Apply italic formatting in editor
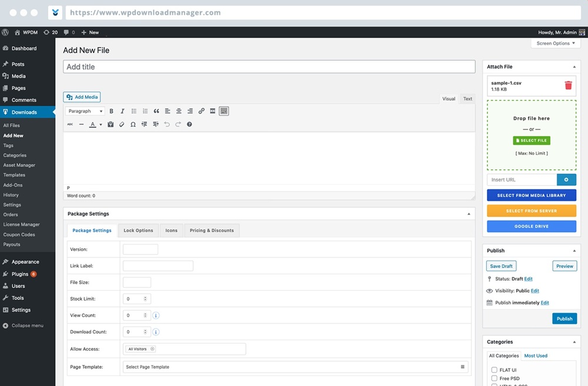The width and height of the screenshot is (588, 386). pos(122,111)
